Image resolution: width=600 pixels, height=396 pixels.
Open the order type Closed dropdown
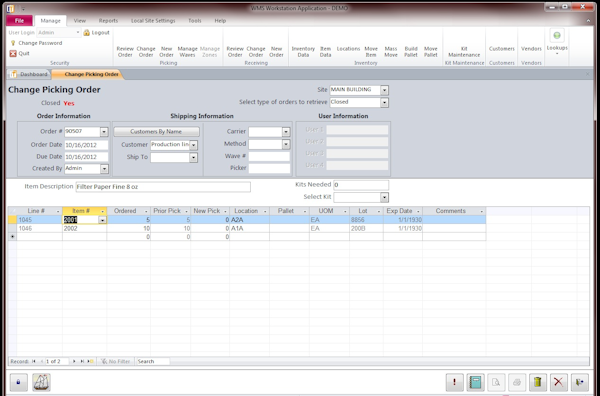[384, 103]
